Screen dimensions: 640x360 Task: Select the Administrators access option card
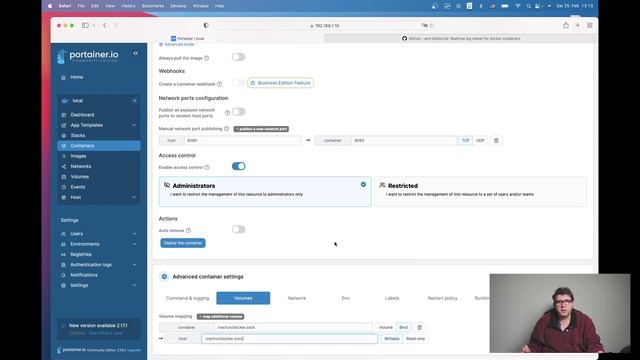[x=265, y=191]
